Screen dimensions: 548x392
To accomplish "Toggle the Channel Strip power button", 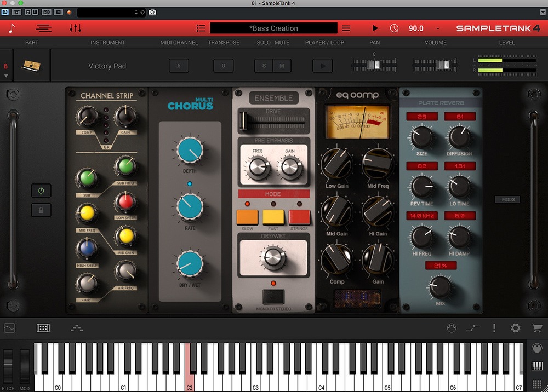I will pyautogui.click(x=41, y=191).
